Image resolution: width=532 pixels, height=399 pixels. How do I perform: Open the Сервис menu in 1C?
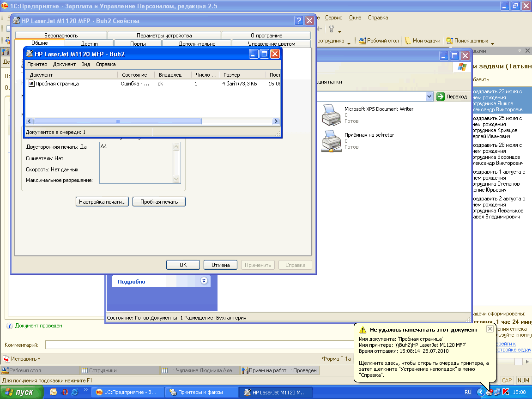pos(333,18)
